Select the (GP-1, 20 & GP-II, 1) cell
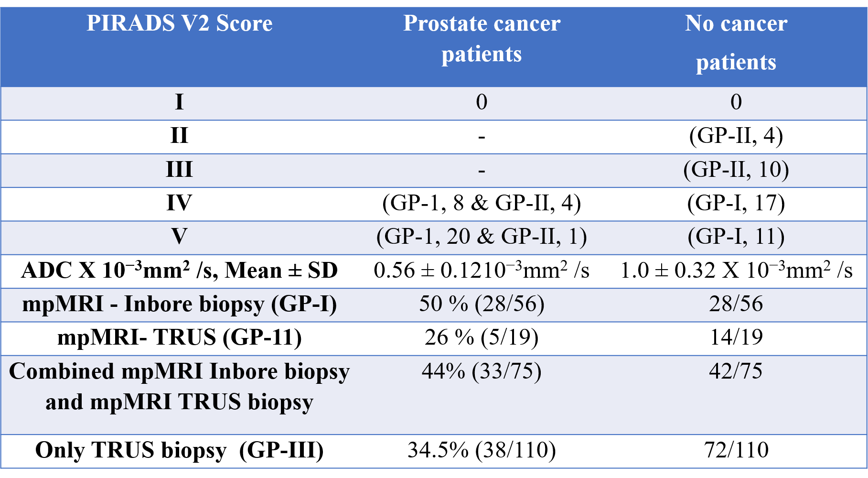This screenshot has width=868, height=478. tap(482, 237)
